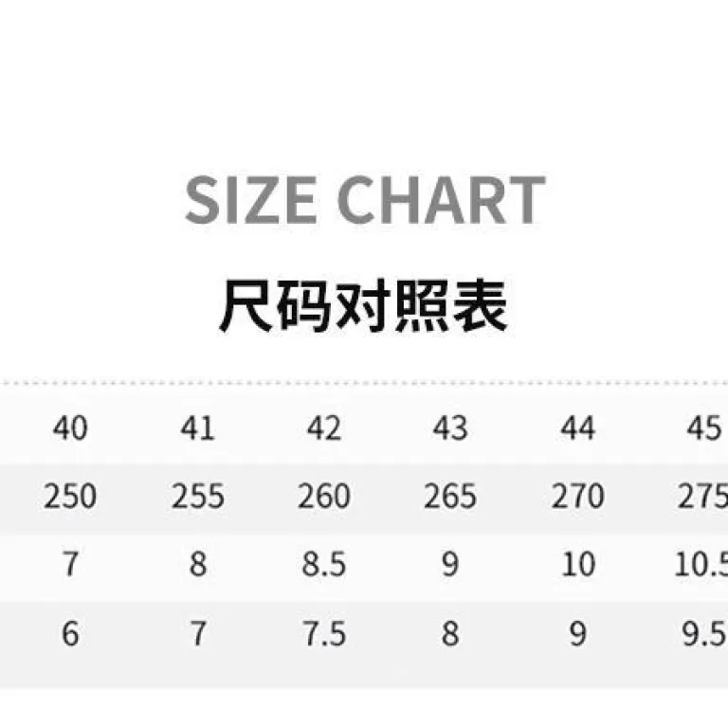Select size 43 cell

tap(450, 428)
